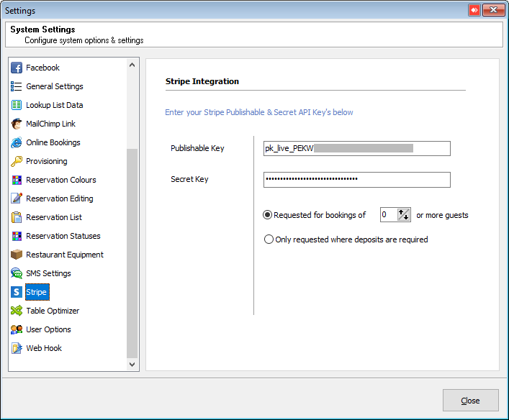This screenshot has height=420, width=509.
Task: Open Reservation Colours settings
Action: pyautogui.click(x=61, y=180)
